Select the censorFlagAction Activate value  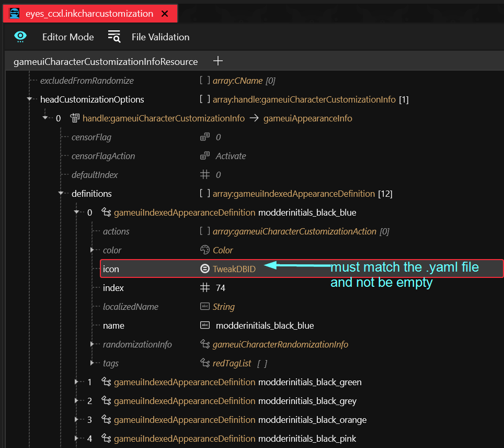coord(231,156)
